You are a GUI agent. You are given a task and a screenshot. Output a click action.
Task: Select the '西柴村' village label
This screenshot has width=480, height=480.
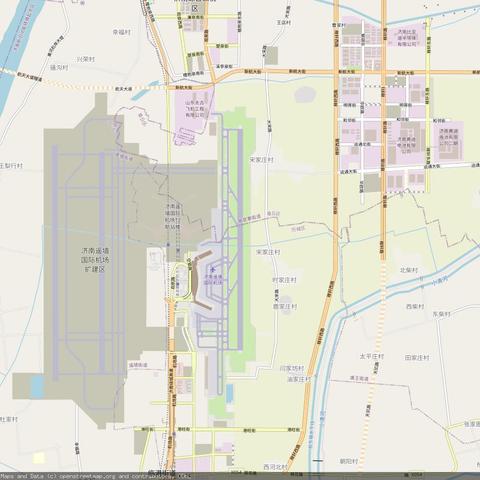click(x=415, y=306)
